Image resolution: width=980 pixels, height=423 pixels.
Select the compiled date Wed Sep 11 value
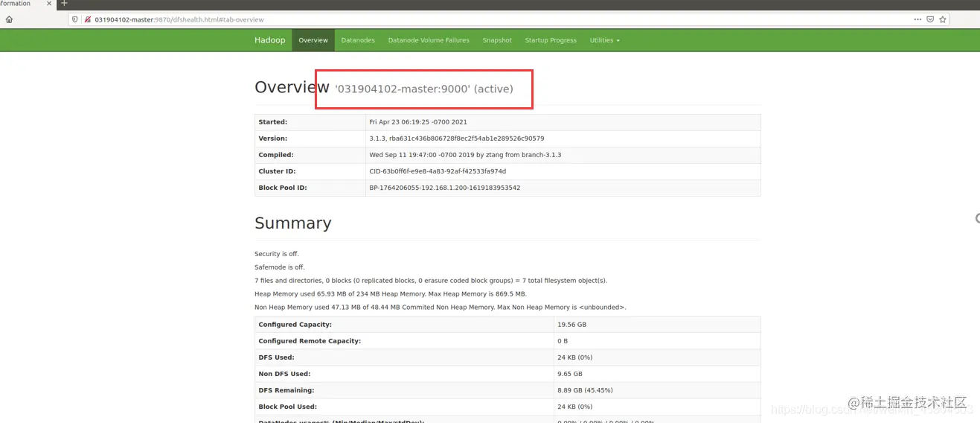click(x=465, y=155)
